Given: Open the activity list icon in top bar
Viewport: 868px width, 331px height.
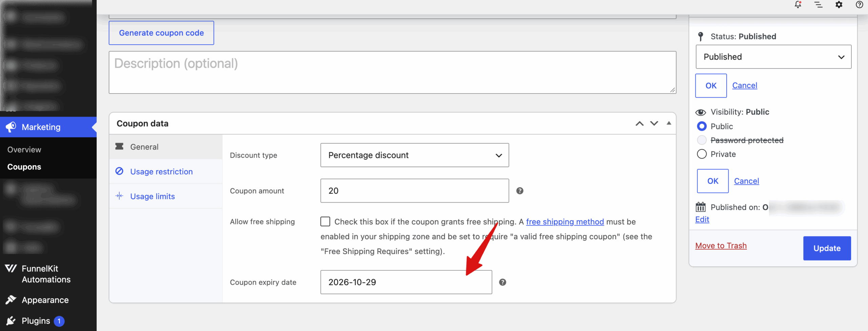Looking at the screenshot, I should (x=818, y=5).
